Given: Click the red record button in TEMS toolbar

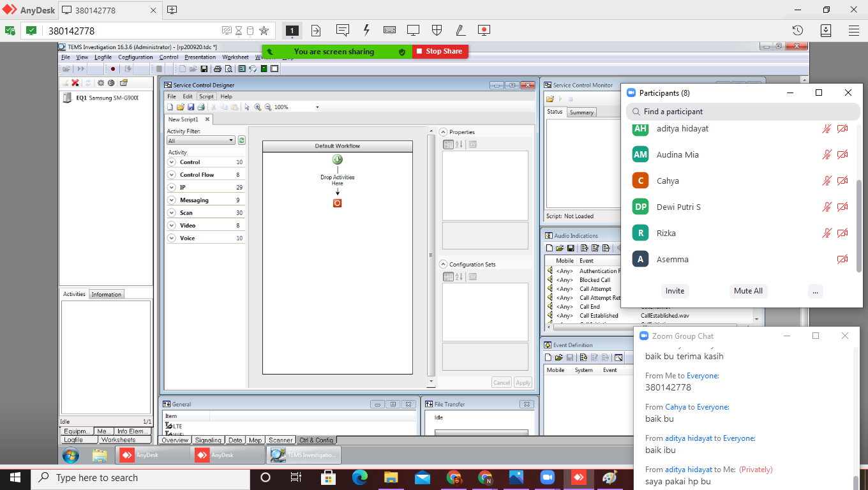Looking at the screenshot, I should tap(113, 69).
